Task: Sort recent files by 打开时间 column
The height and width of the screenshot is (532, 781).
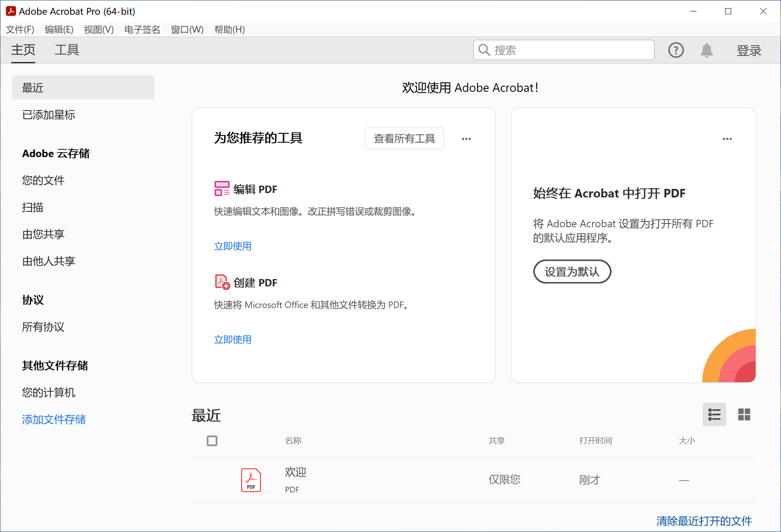Action: (x=595, y=441)
